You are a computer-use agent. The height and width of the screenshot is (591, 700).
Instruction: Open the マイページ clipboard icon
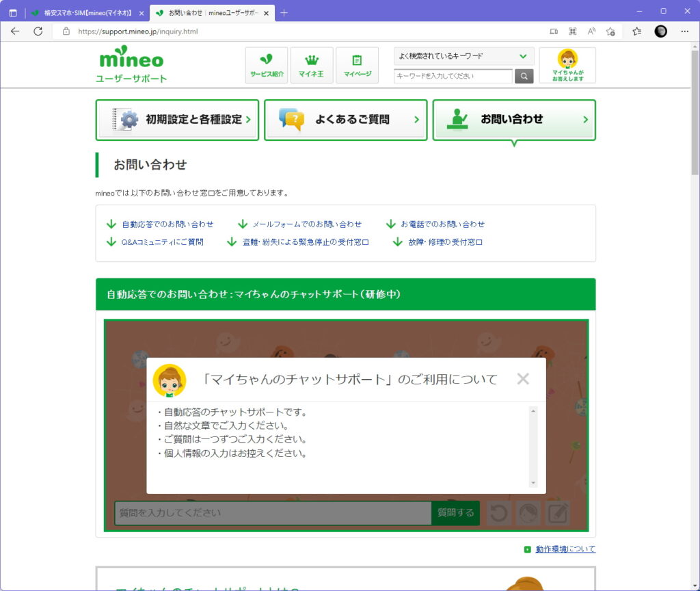357,65
